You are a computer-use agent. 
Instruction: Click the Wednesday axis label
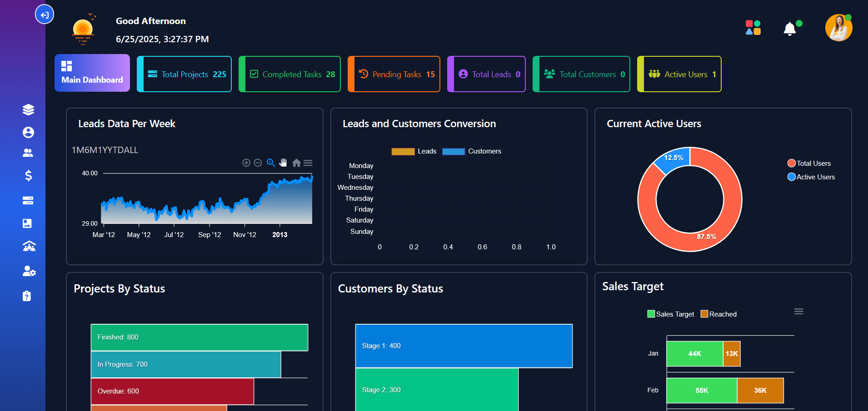(x=355, y=188)
